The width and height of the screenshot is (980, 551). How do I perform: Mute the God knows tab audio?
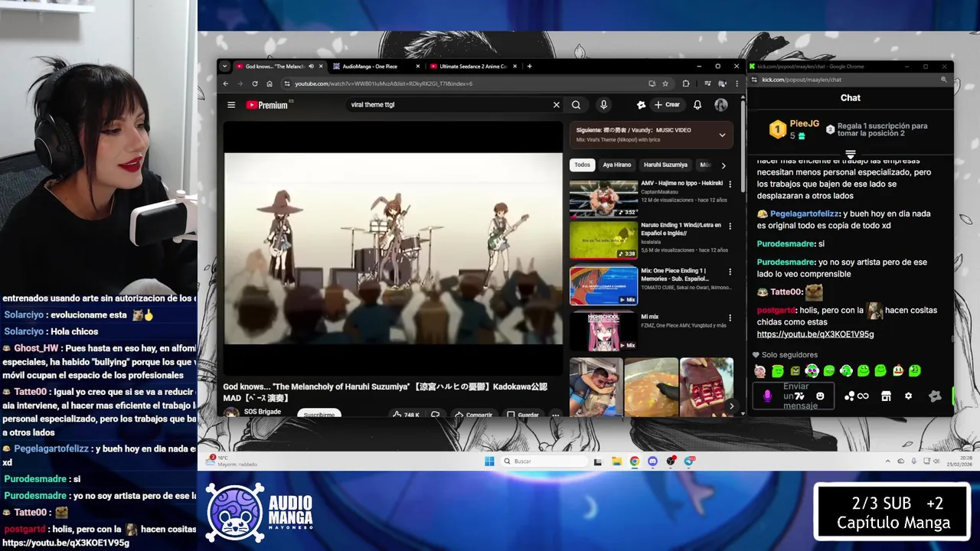coord(311,67)
